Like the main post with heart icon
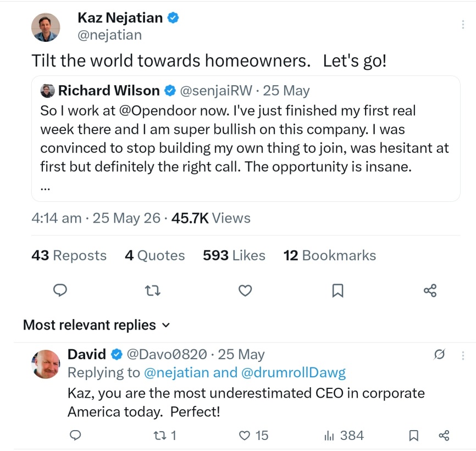476x451 pixels. click(245, 290)
